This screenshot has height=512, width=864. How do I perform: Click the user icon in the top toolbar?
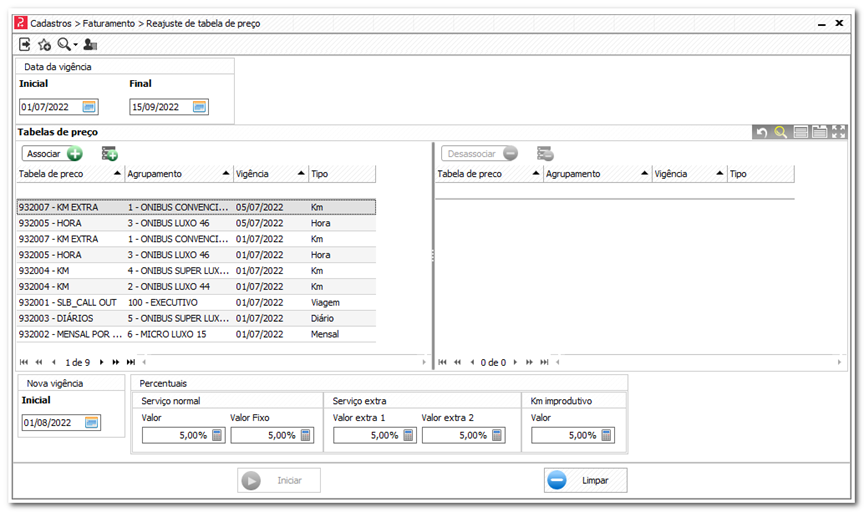coord(90,45)
